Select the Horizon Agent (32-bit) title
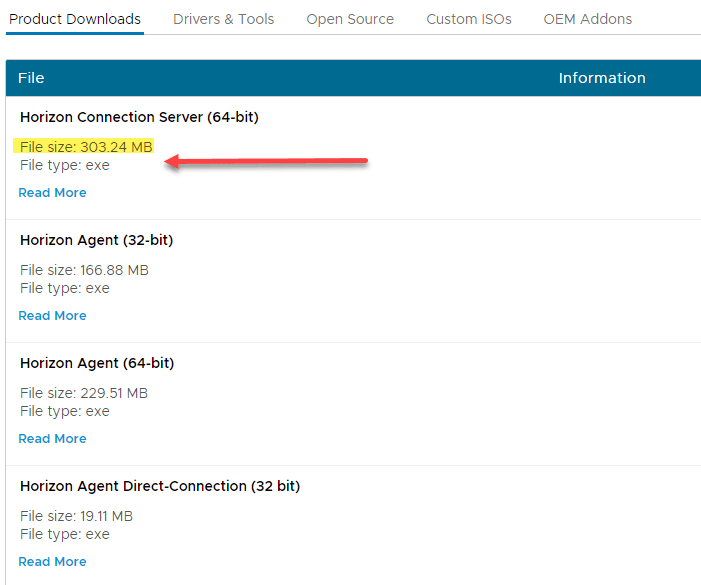The height and width of the screenshot is (585, 701). (97, 240)
